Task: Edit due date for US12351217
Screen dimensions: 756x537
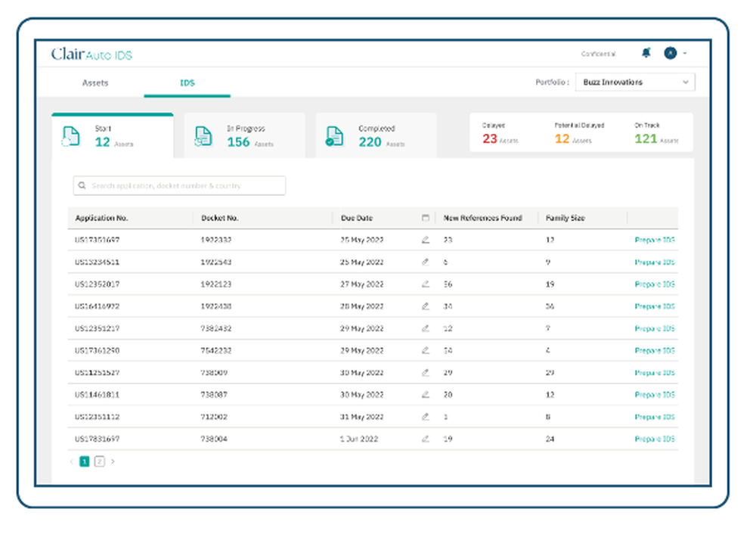Action: click(x=425, y=328)
